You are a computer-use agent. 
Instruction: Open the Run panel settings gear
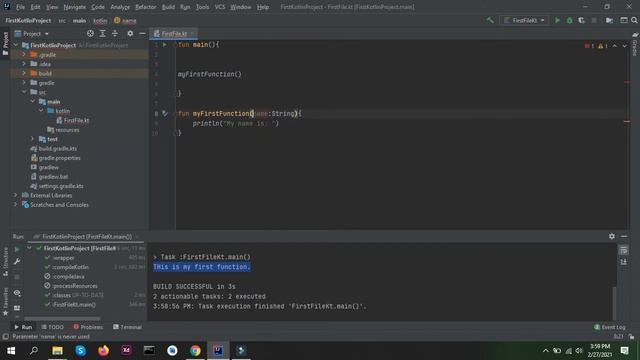pyautogui.click(x=612, y=236)
